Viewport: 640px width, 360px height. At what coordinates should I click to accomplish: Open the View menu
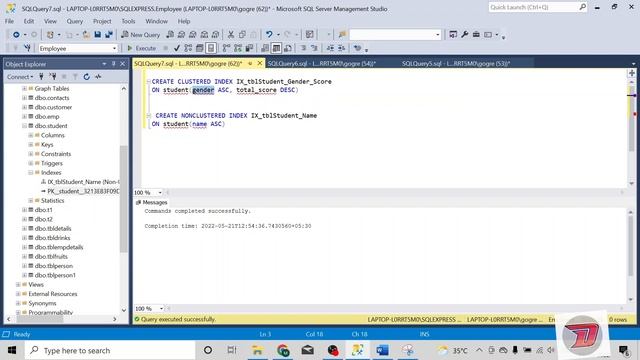(50, 21)
